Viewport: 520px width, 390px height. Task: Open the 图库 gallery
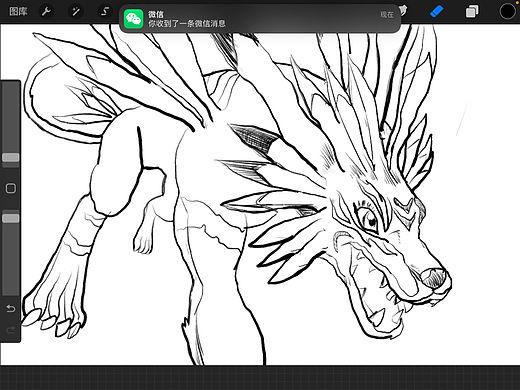coord(18,12)
